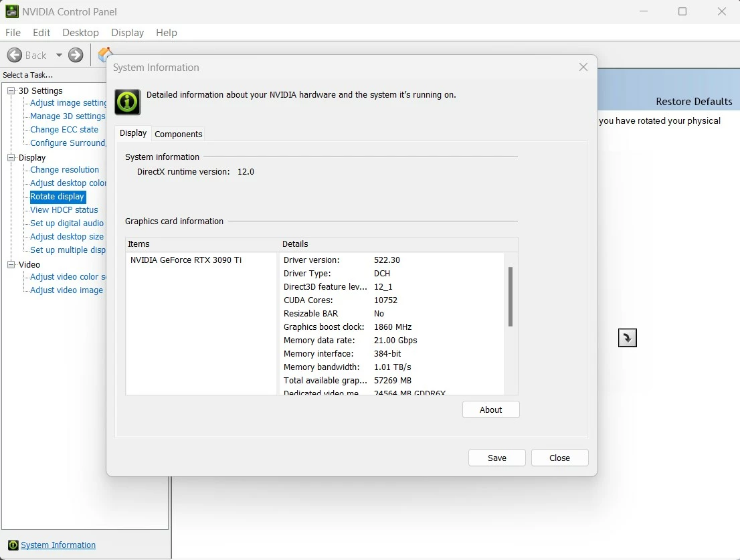Click the Driver Type DCH value
This screenshot has height=560, width=740.
382,274
